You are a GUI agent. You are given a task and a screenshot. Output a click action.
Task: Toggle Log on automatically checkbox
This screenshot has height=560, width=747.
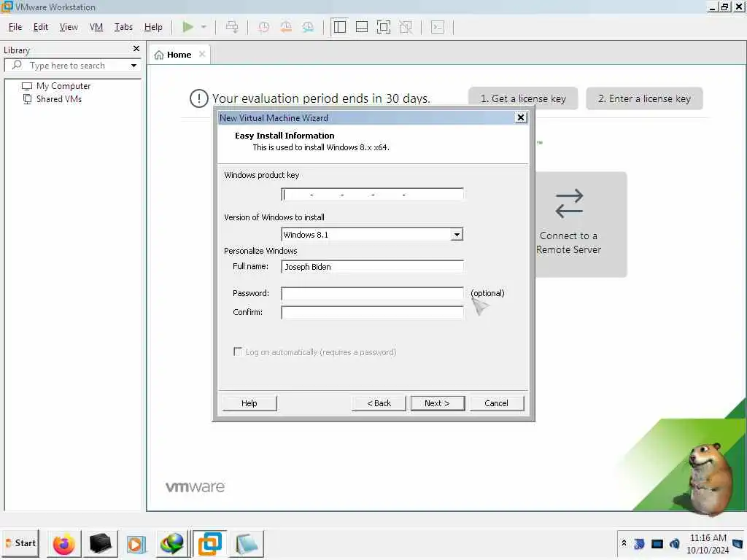[238, 351]
